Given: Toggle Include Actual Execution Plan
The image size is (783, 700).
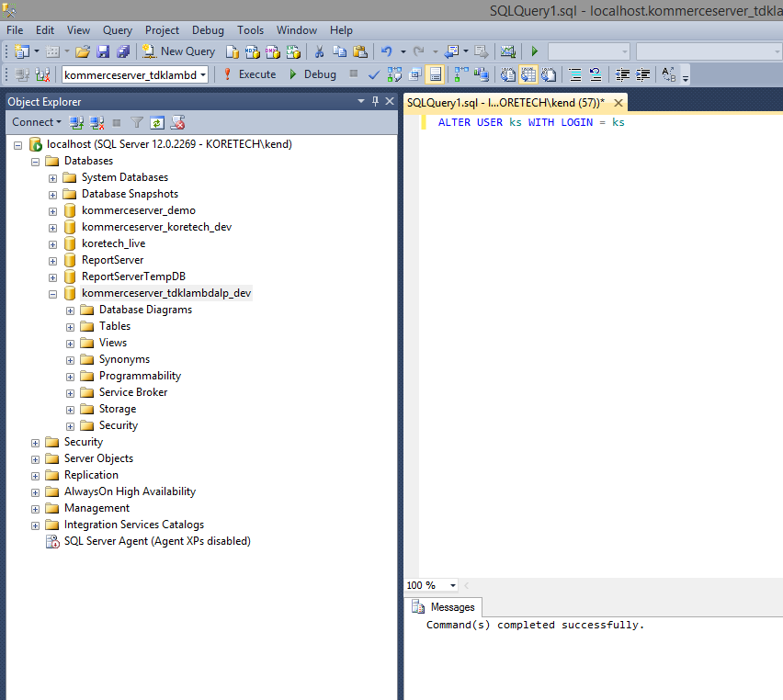Looking at the screenshot, I should tap(461, 75).
